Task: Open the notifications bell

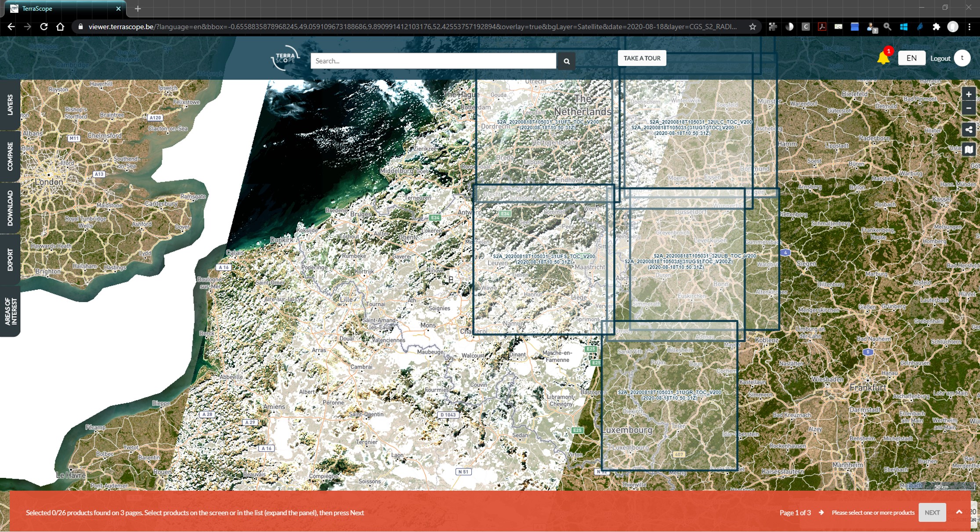Action: [883, 57]
